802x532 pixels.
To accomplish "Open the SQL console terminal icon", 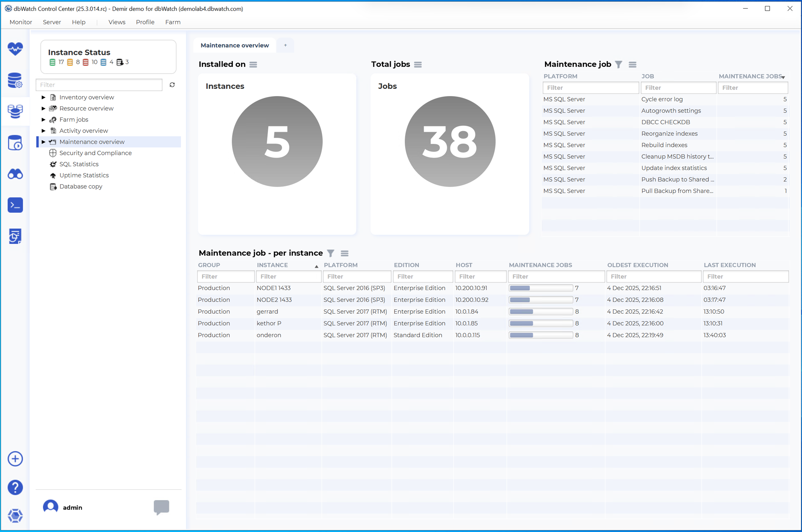I will point(15,205).
